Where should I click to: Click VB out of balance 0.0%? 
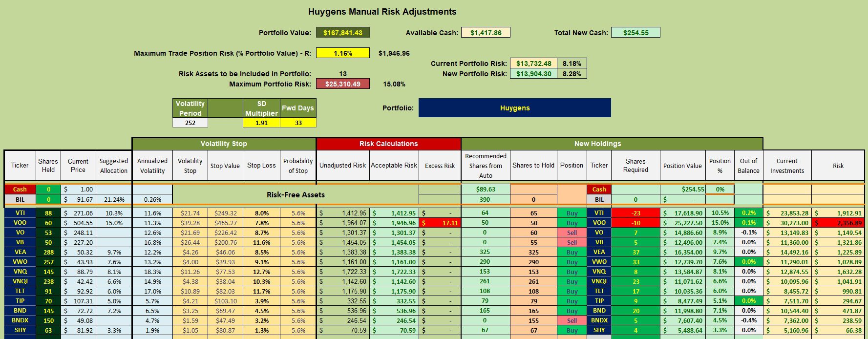(748, 242)
